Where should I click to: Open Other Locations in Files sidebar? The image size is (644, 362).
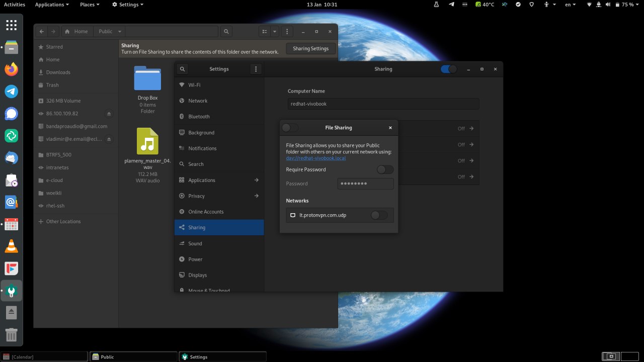click(76, 221)
